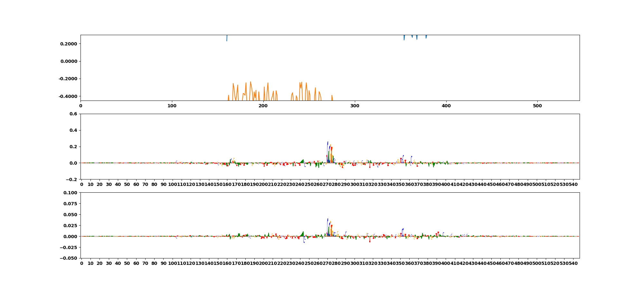The width and height of the screenshot is (644, 290).
Task: Click the green peak near 243 in bottom plot
Action: point(303,233)
